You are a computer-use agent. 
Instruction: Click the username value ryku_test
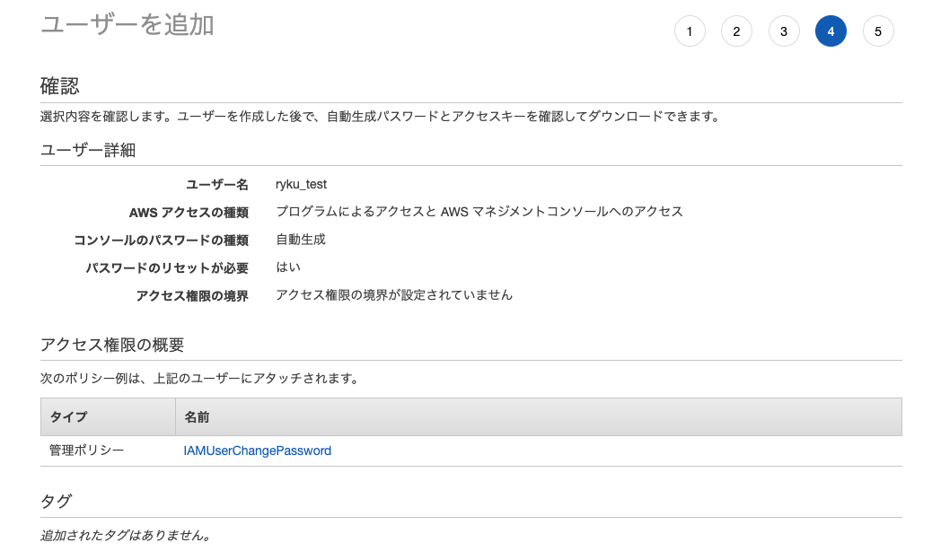coord(303,184)
